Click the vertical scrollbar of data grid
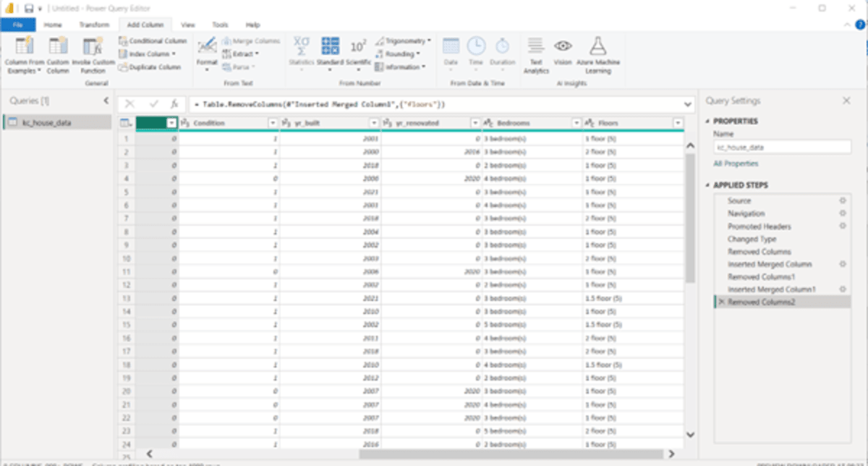Image resolution: width=868 pixels, height=466 pixels. click(x=690, y=217)
